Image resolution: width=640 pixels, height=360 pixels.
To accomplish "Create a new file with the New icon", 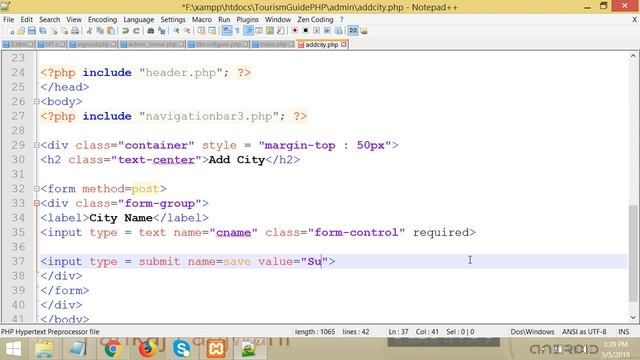I will point(11,31).
